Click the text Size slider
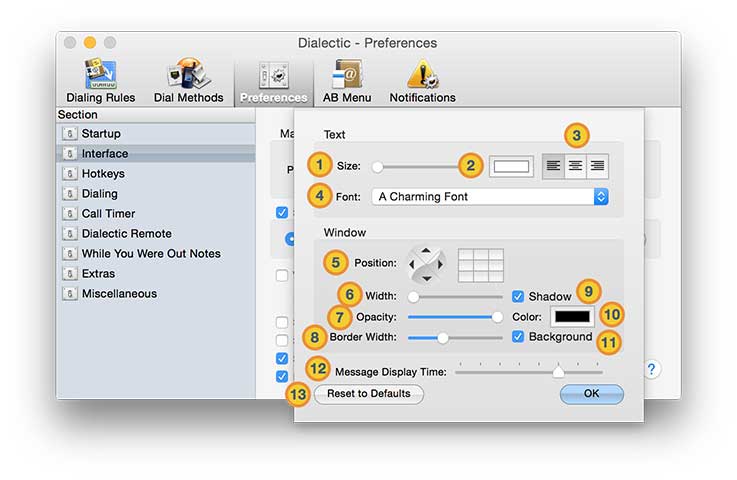The height and width of the screenshot is (480, 737). (416, 167)
